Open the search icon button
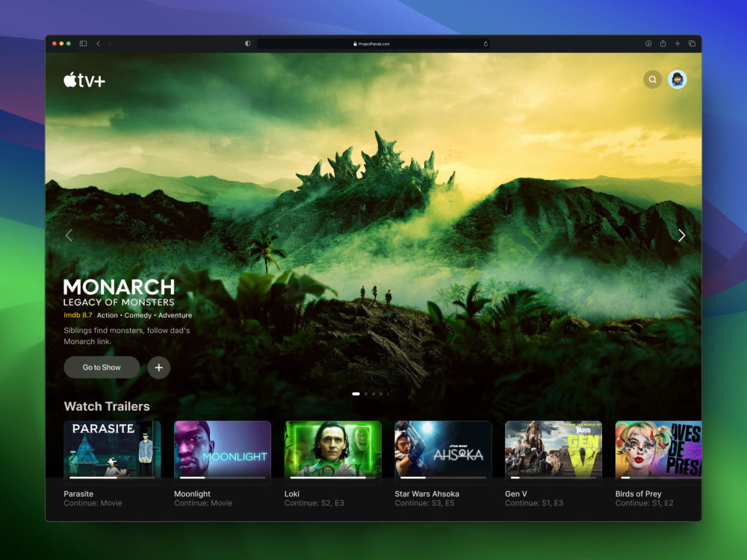This screenshot has width=747, height=560. click(653, 80)
